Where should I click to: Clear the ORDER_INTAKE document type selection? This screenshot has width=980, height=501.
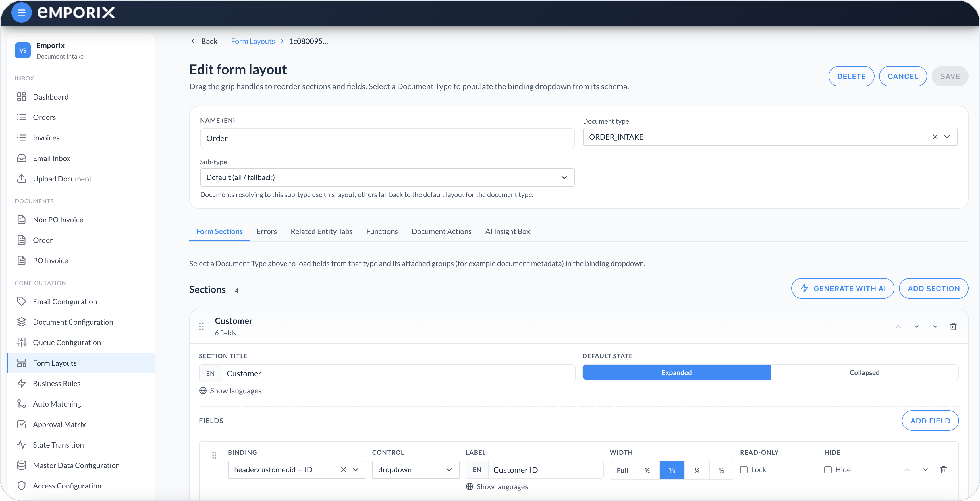[x=935, y=137]
